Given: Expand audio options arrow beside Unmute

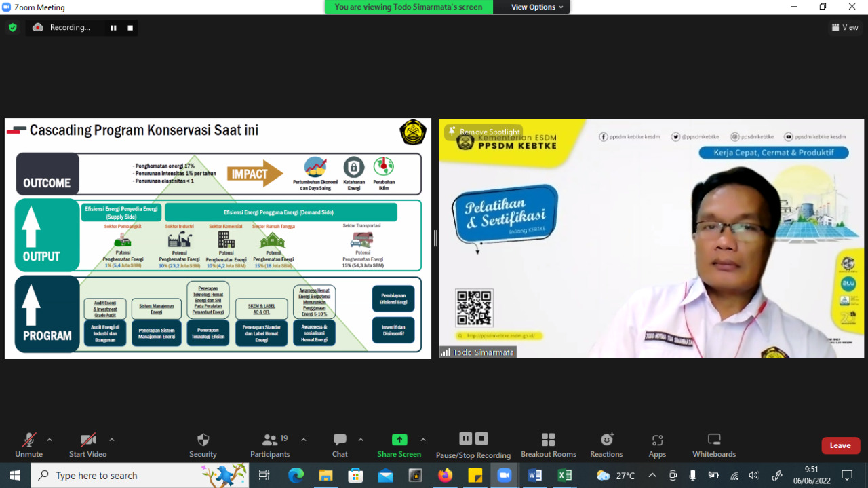Looking at the screenshot, I should 50,440.
